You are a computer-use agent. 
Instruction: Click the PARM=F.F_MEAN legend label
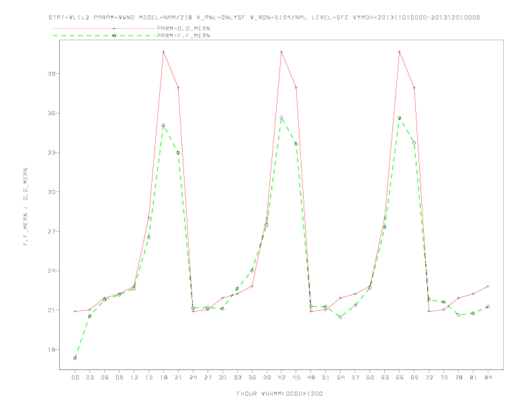click(x=183, y=36)
